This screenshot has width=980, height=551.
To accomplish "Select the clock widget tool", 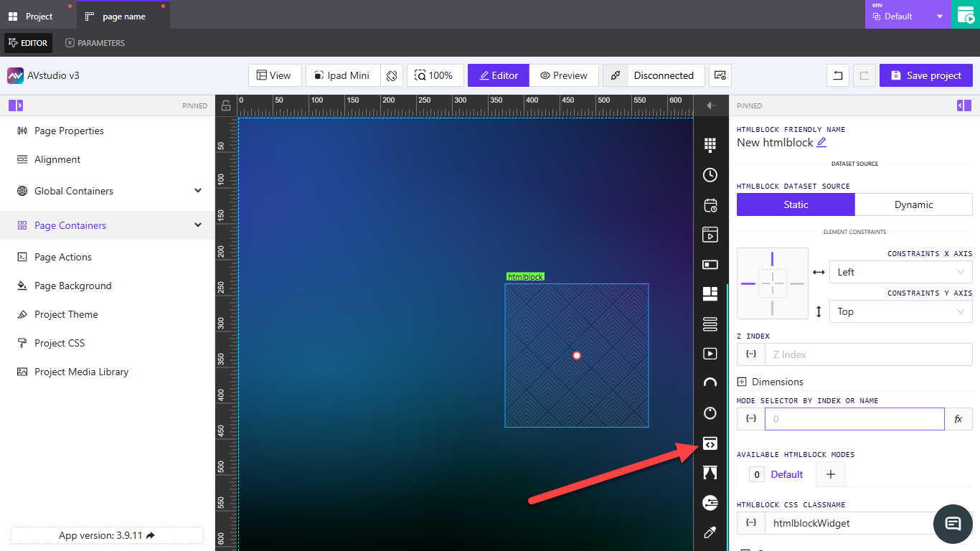I will click(710, 174).
